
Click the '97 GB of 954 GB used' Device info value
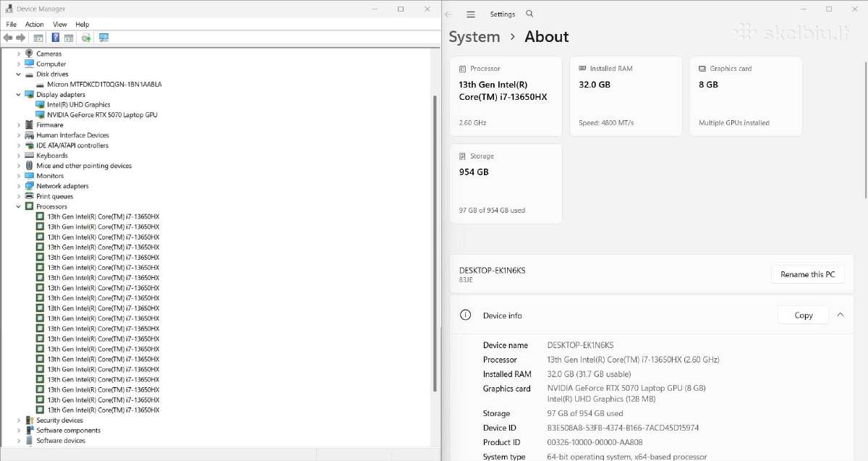tap(585, 413)
